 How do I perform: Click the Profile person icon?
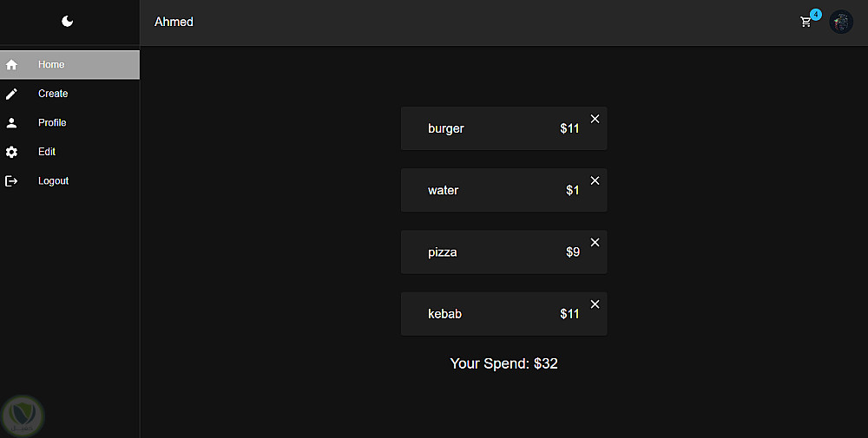coord(12,123)
